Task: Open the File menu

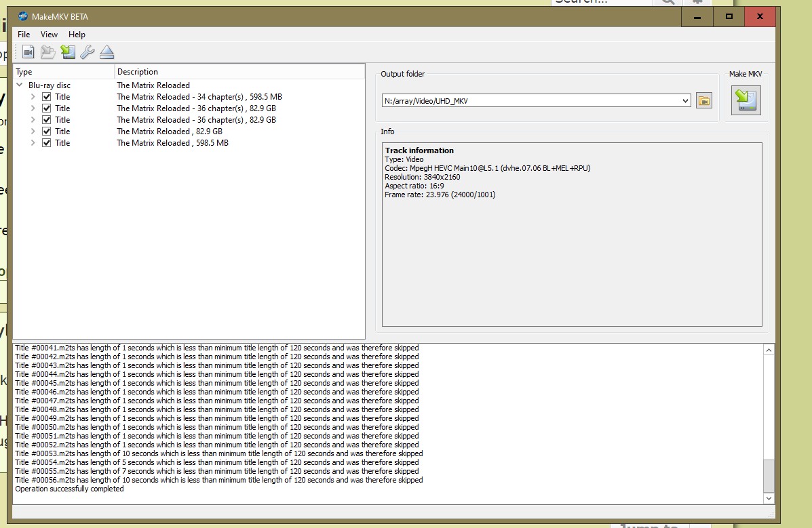Action: tap(24, 34)
